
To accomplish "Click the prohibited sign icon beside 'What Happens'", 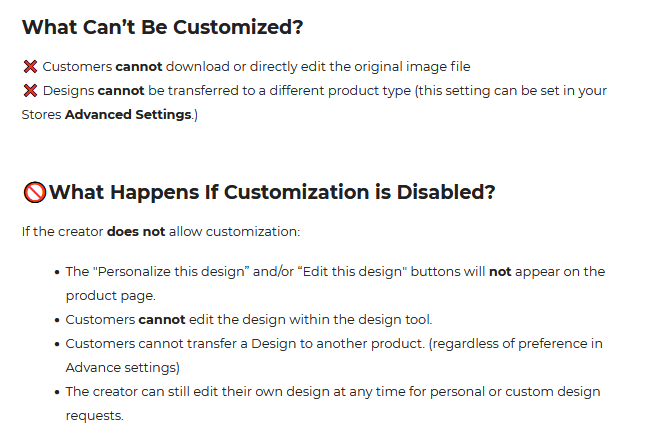I will pos(34,192).
